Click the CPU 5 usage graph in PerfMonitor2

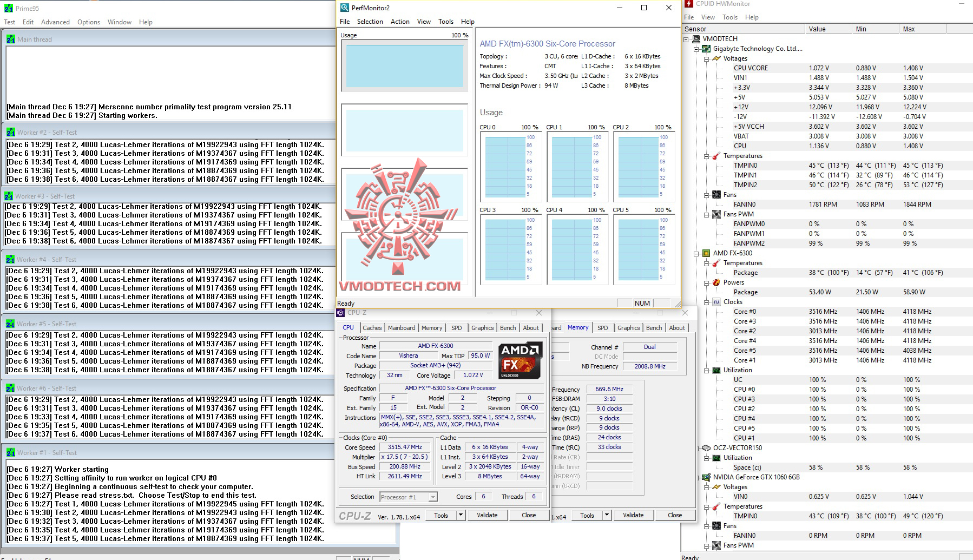tap(644, 250)
